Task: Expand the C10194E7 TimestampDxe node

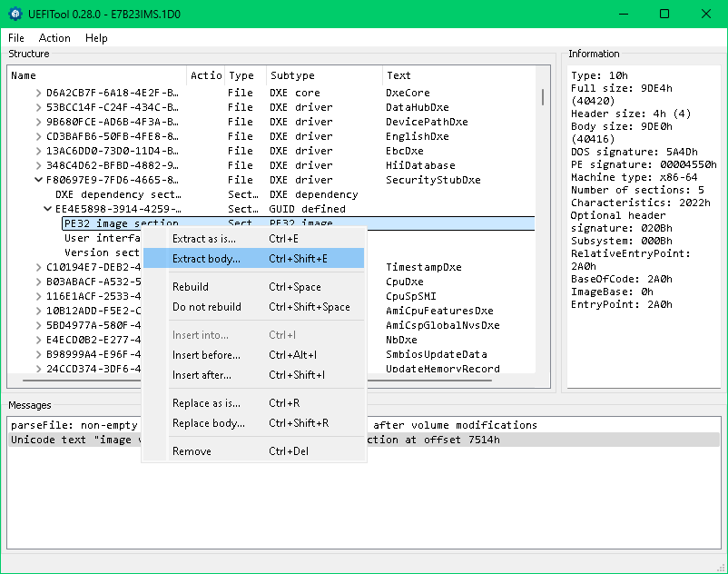Action: [38, 267]
